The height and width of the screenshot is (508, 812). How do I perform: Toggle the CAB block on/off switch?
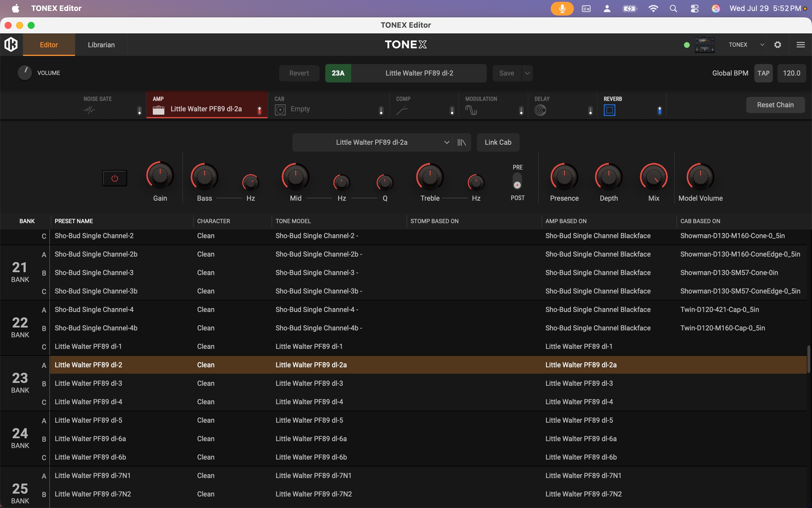381,110
